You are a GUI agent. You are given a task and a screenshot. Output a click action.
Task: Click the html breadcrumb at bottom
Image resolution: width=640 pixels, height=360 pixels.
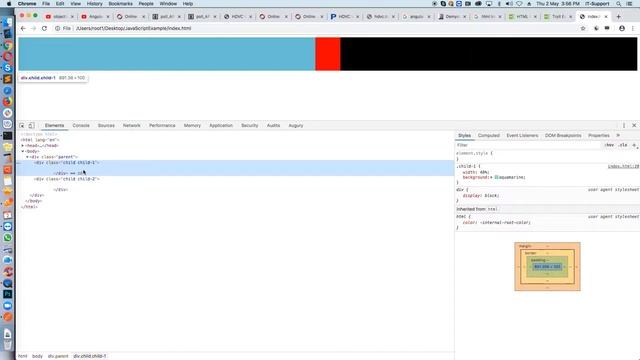[22, 356]
